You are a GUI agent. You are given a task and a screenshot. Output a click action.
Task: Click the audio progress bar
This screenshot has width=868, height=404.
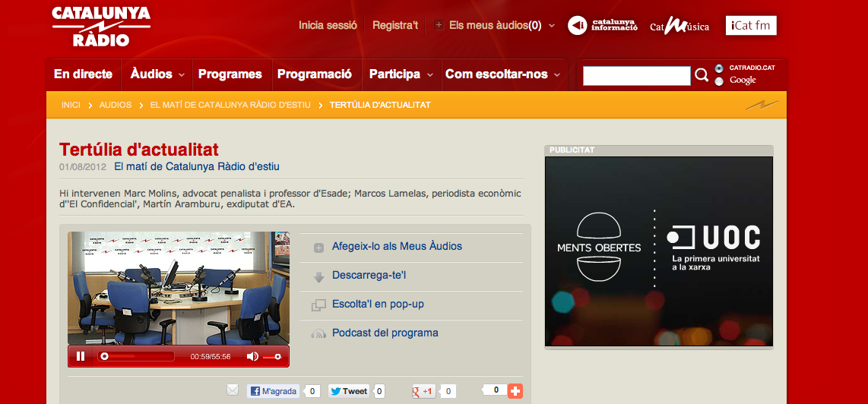click(x=136, y=356)
